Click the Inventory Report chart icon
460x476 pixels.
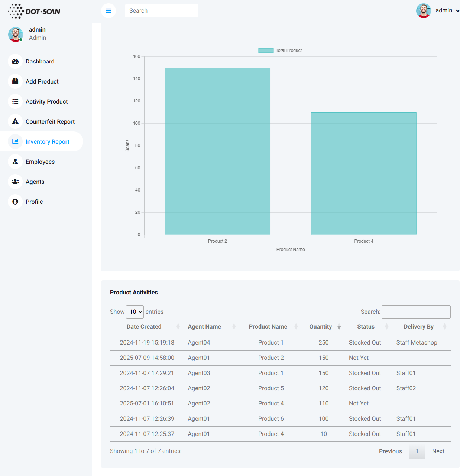click(15, 142)
